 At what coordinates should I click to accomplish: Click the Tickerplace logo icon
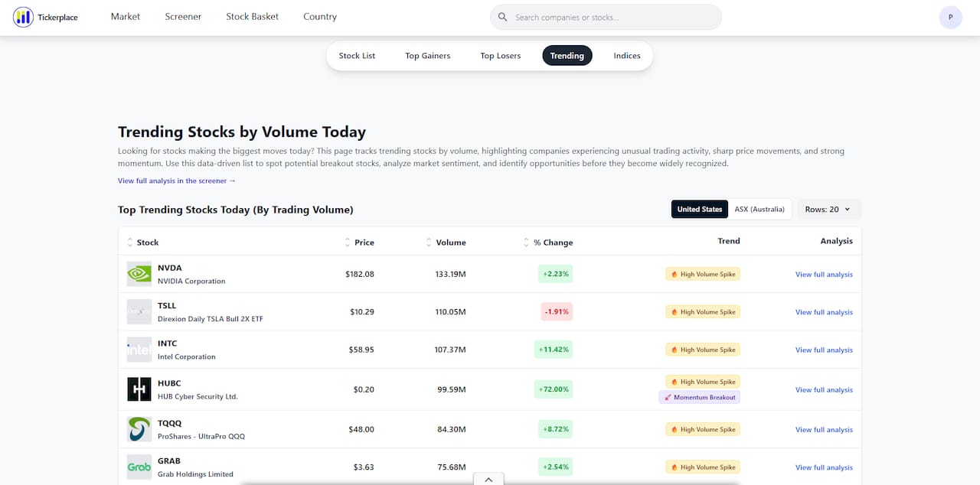(23, 17)
